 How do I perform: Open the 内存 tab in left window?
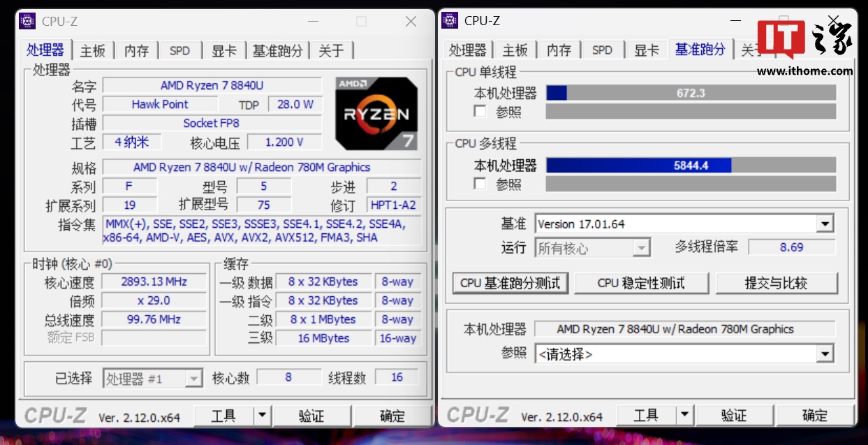coord(136,50)
